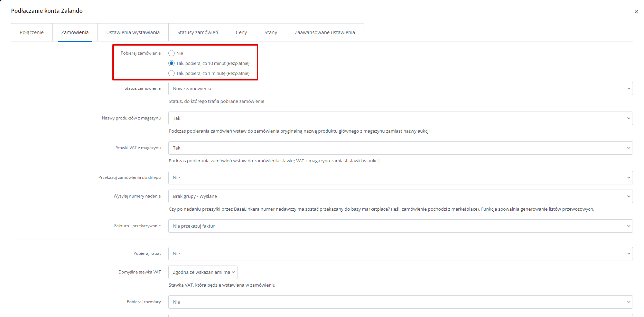Viewport: 644px width, 317px height.
Task: Open Przekazuj zamówienia do sklepu dropdown
Action: coord(400,177)
